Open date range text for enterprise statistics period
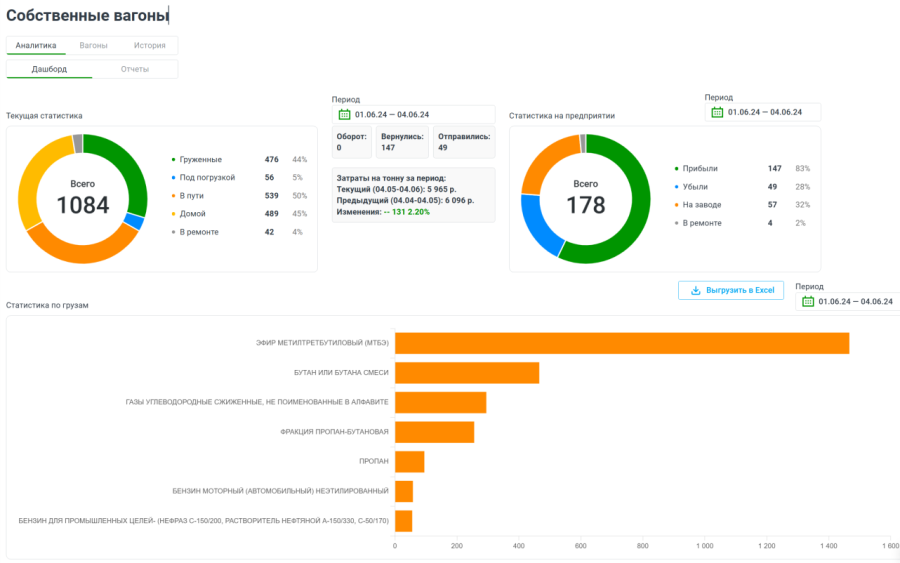900x563 pixels. (x=765, y=112)
